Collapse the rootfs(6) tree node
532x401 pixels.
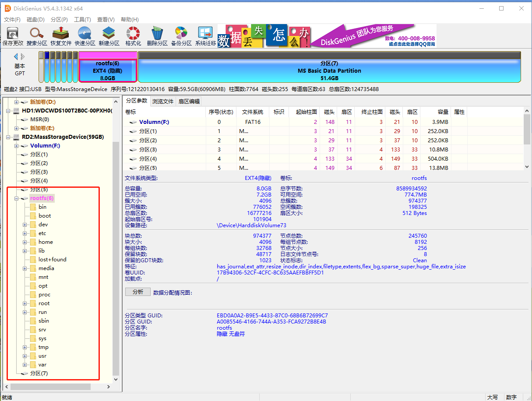(x=17, y=198)
